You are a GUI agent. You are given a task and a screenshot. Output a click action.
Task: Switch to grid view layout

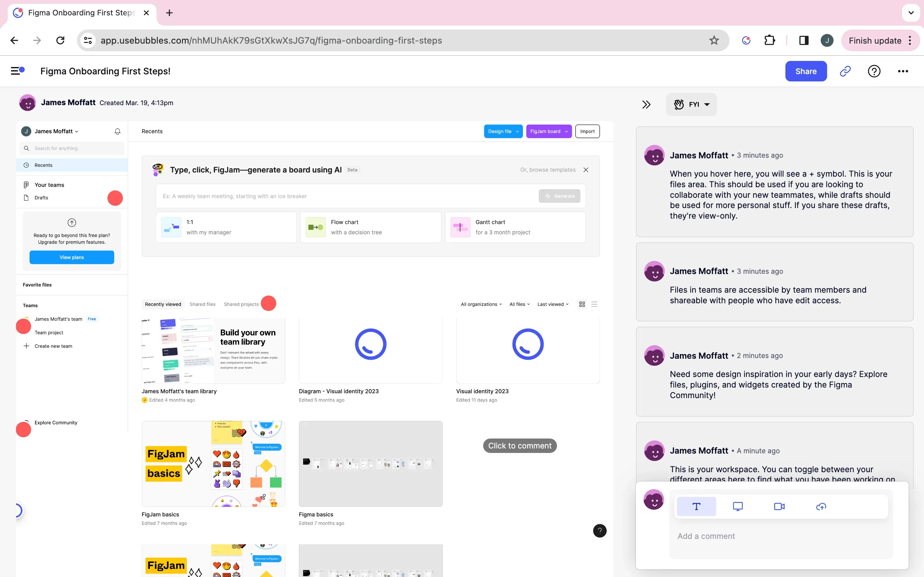pyautogui.click(x=582, y=304)
